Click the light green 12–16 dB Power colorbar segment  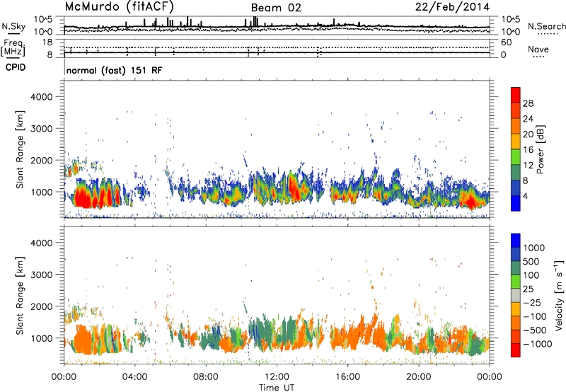click(516, 157)
